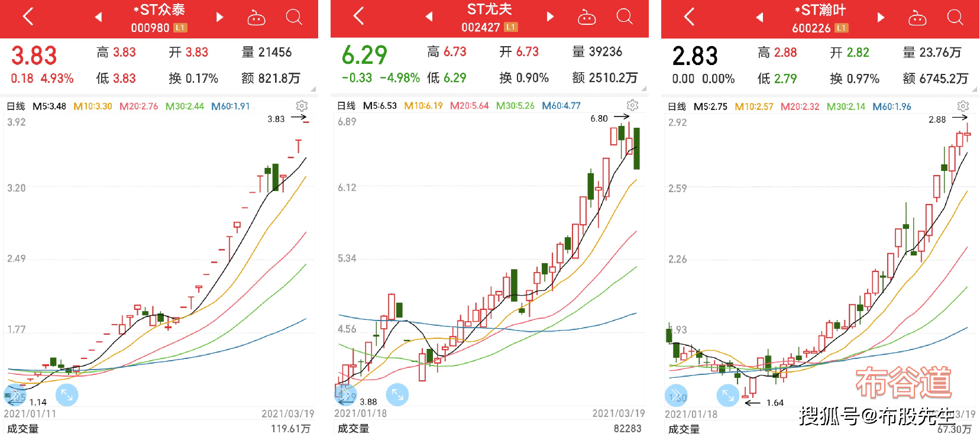The image size is (980, 437).
Task: Open chart settings gear on *ST众泰 chart
Action: (x=302, y=106)
